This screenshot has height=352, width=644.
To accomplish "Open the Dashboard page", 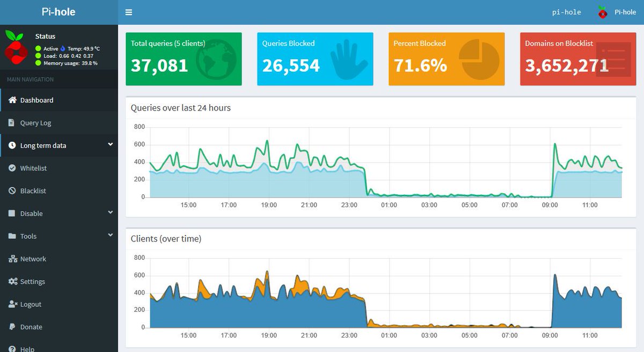I will pyautogui.click(x=59, y=100).
